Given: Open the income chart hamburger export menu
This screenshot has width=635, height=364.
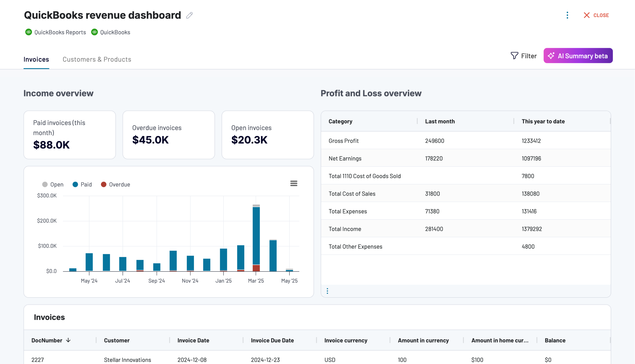Looking at the screenshot, I should pyautogui.click(x=294, y=183).
